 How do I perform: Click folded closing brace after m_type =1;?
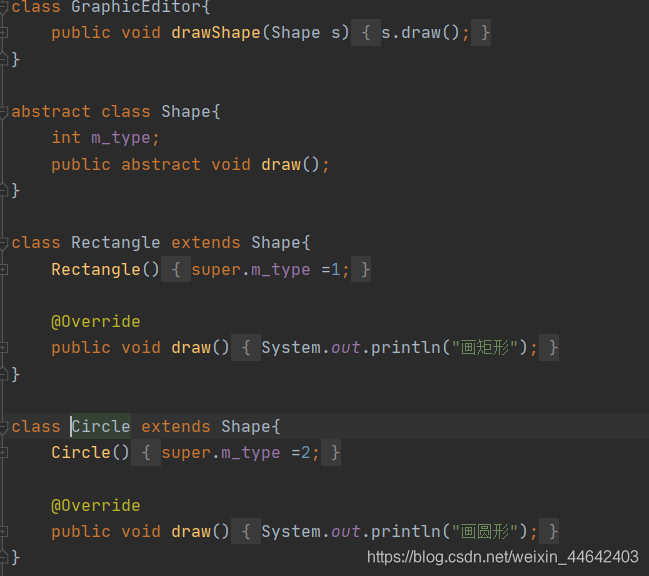[x=361, y=269]
